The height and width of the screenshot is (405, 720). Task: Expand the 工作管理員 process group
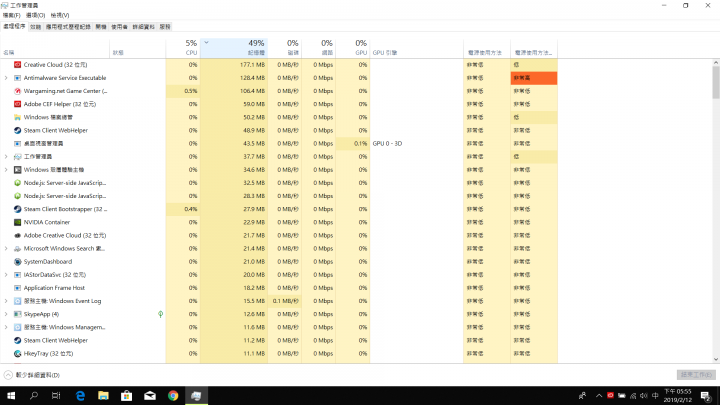[6, 157]
